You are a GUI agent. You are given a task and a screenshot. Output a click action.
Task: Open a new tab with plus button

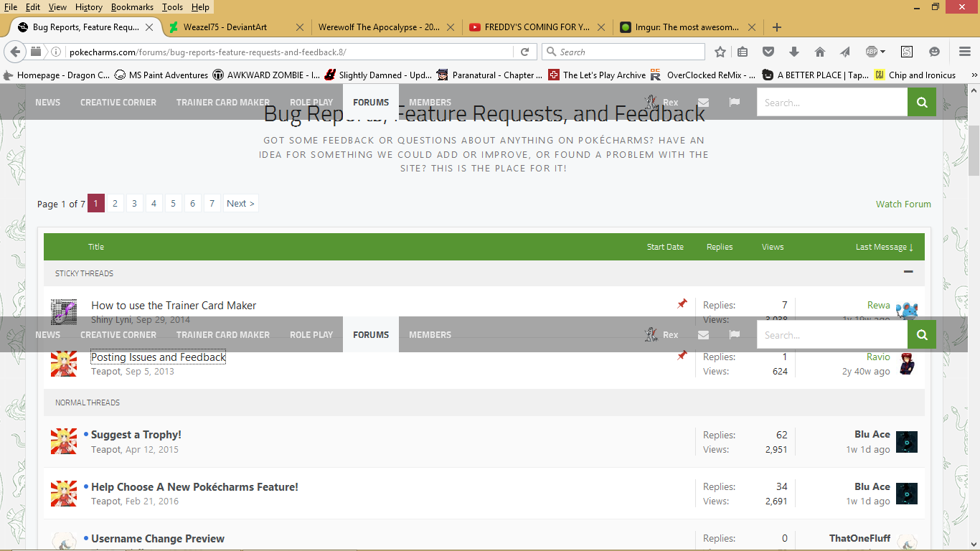pos(776,27)
